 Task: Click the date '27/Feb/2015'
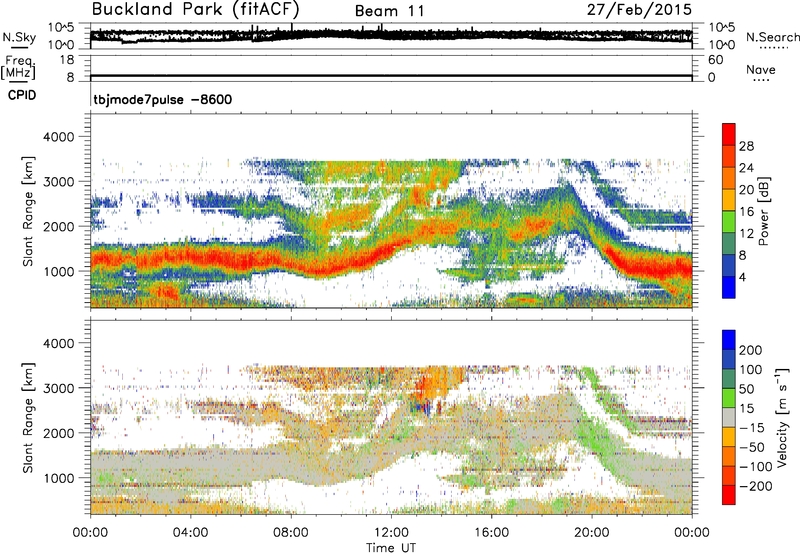(x=639, y=10)
